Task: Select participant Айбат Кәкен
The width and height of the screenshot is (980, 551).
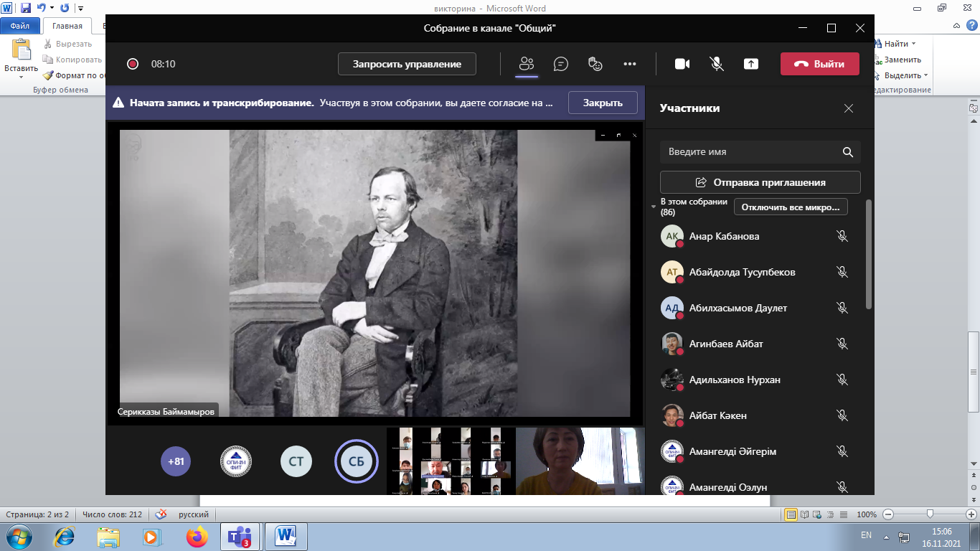Action: point(755,415)
